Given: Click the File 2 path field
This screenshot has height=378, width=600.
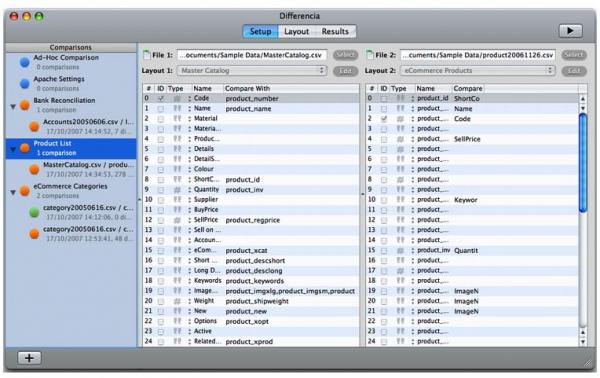Looking at the screenshot, I should [x=478, y=55].
